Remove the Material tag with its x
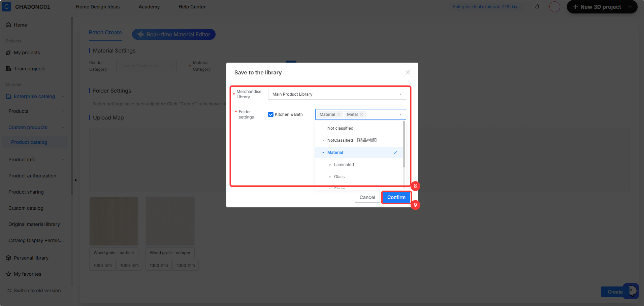Image resolution: width=644 pixels, height=306 pixels. 339,114
